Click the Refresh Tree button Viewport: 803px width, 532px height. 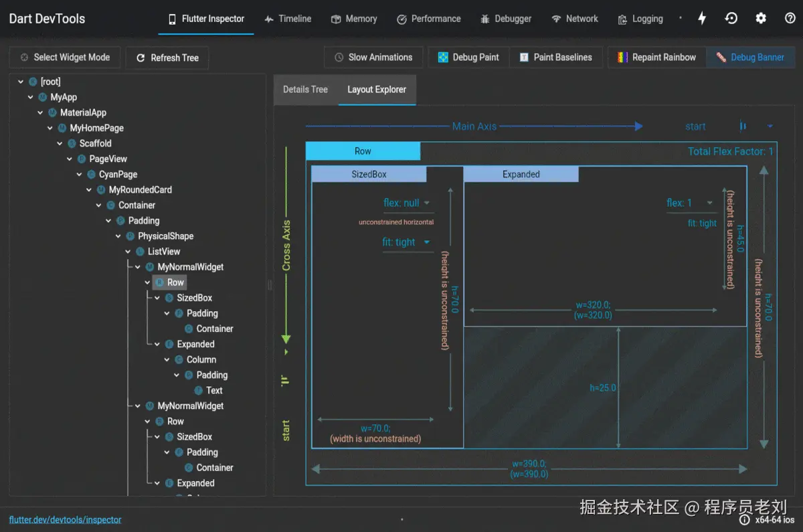[167, 58]
